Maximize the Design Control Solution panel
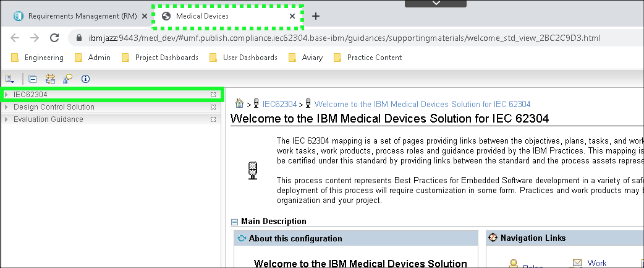The image size is (644, 268). click(x=213, y=107)
